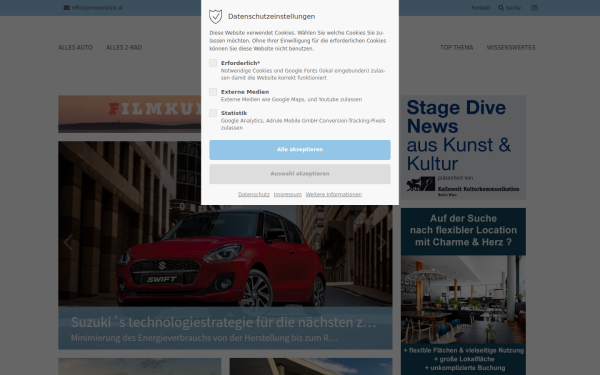Open the ALLES AUTO menu
This screenshot has height=375, width=600.
(75, 47)
